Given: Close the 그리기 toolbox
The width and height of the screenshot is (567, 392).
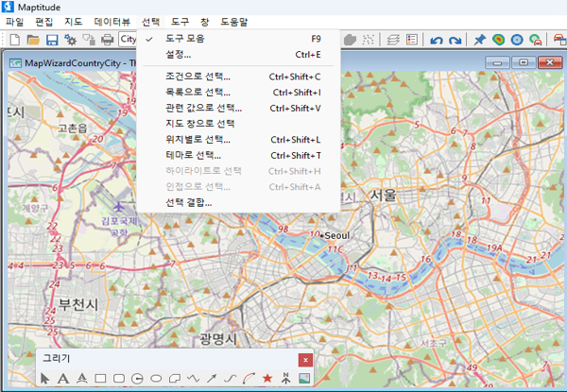Looking at the screenshot, I should tap(304, 359).
